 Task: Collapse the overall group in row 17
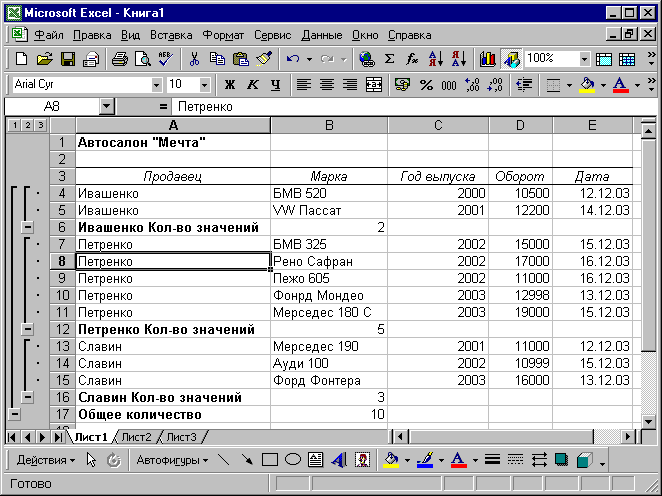[15, 414]
